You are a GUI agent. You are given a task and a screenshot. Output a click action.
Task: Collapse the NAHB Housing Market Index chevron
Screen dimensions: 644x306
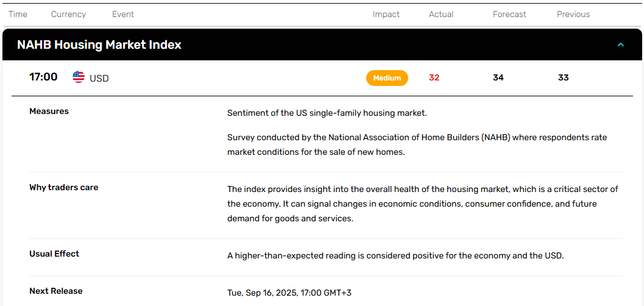coord(621,44)
